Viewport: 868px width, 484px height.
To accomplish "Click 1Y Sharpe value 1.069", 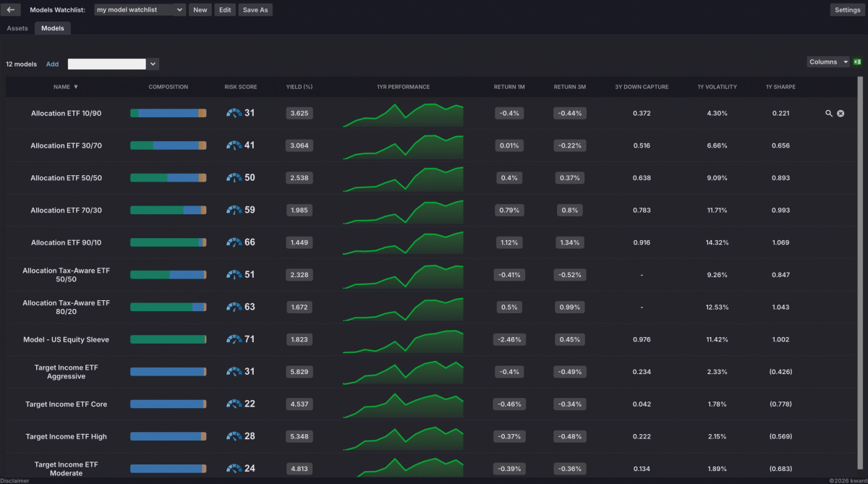I will tap(780, 242).
